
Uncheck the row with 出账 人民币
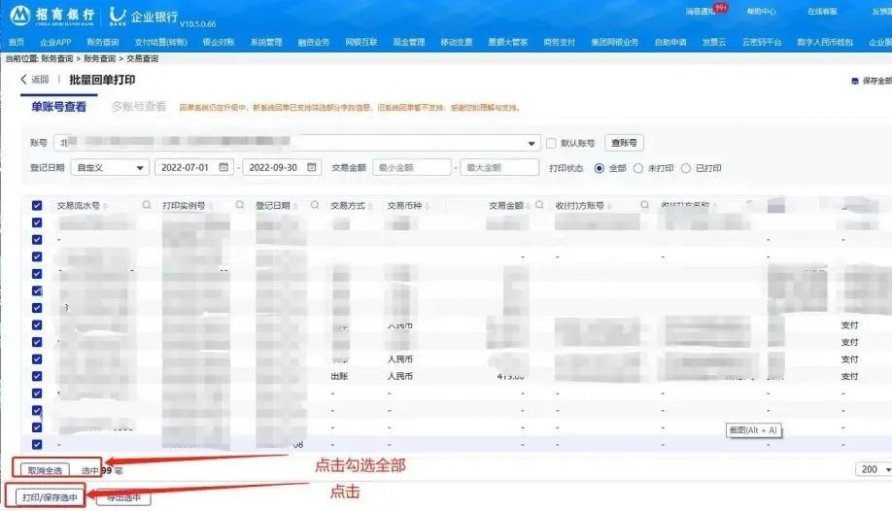37,376
